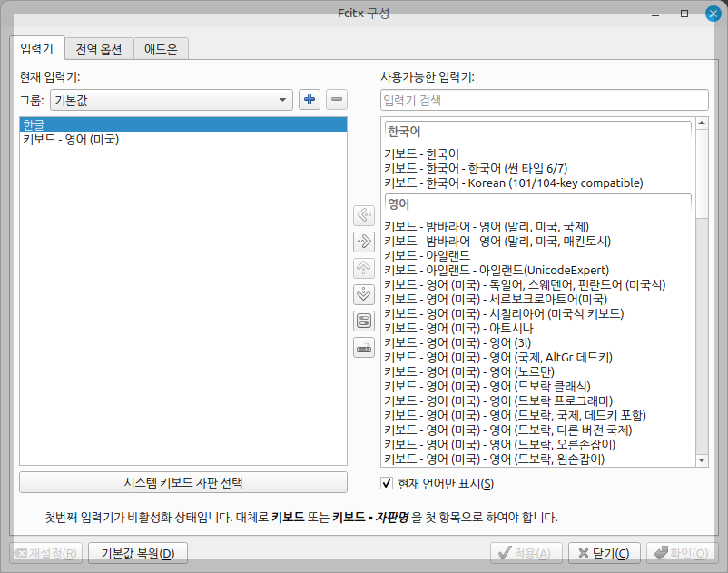Viewport: 728px width, 573px height.
Task: Move selected input method right to available list
Action: coord(364,242)
